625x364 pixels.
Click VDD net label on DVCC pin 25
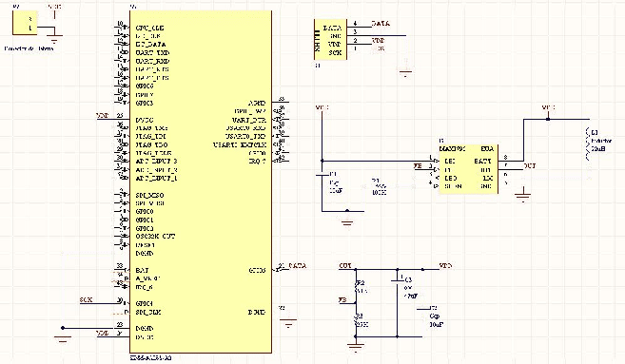[x=103, y=116]
